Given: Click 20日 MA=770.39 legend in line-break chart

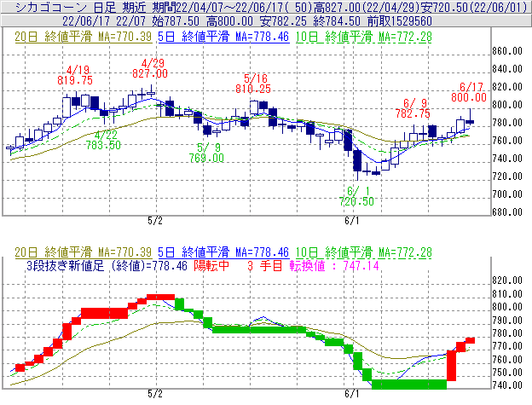Looking at the screenshot, I should click(84, 252).
